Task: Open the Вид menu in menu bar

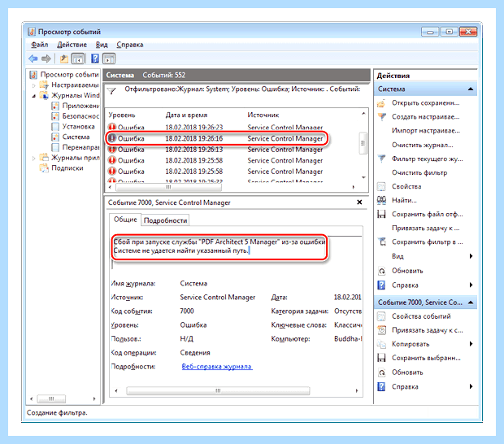Action: click(x=102, y=45)
